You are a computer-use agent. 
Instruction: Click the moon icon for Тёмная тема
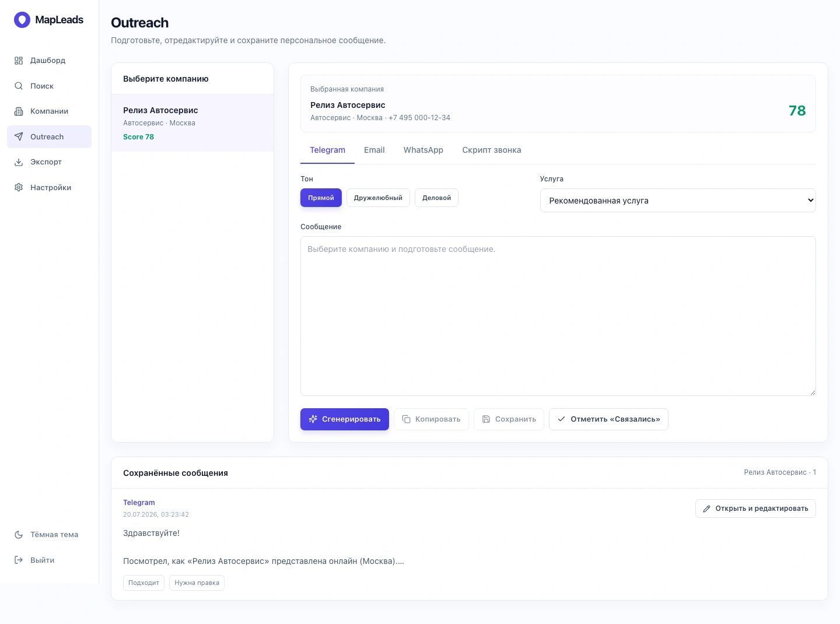coord(19,535)
